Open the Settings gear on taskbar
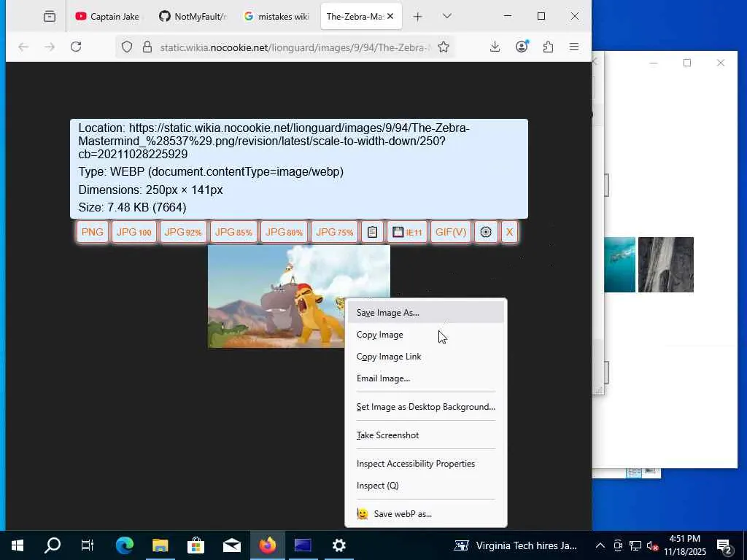 coord(338,545)
